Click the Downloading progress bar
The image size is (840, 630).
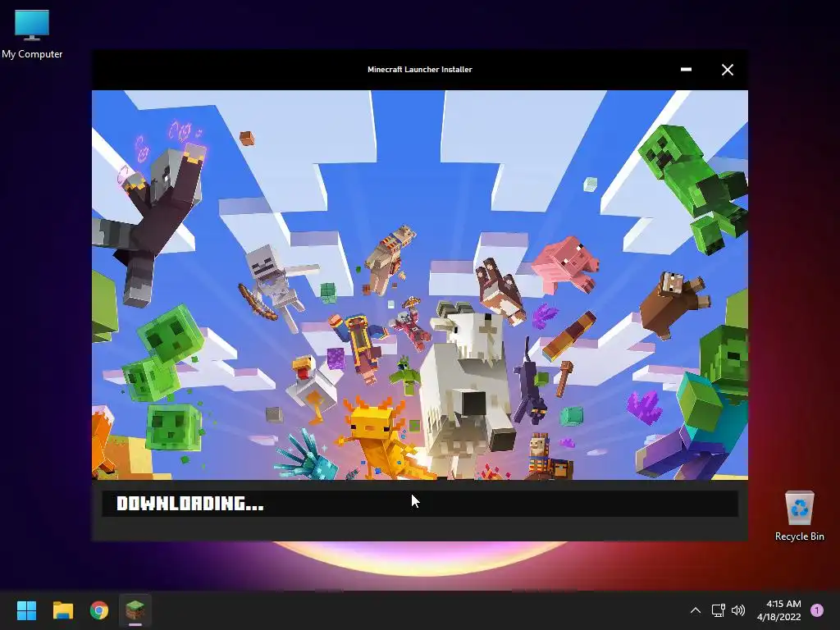(420, 504)
